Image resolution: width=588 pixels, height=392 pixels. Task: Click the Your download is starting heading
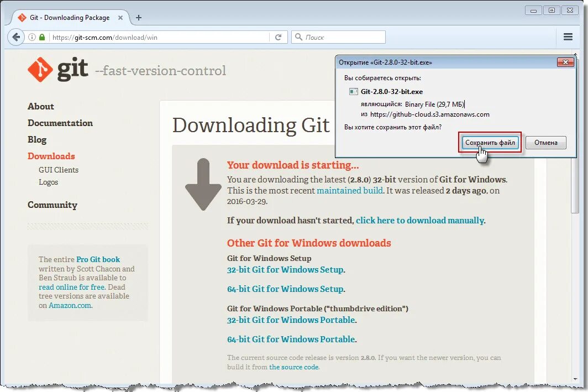click(293, 165)
